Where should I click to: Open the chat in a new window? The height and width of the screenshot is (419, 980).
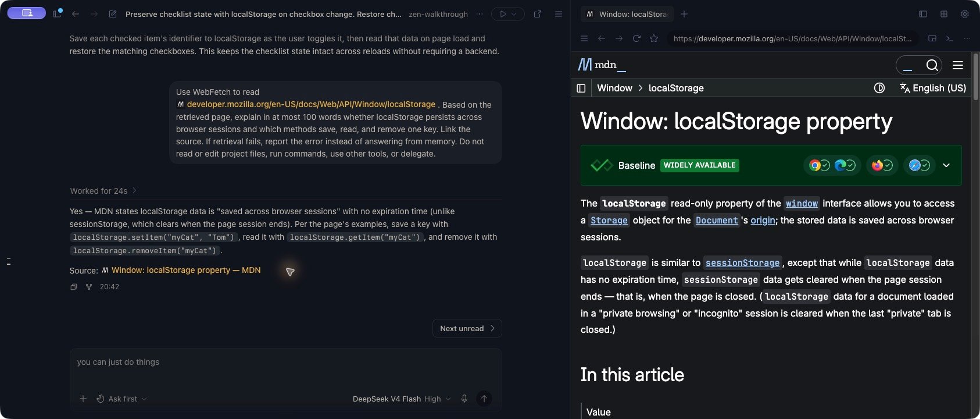538,14
